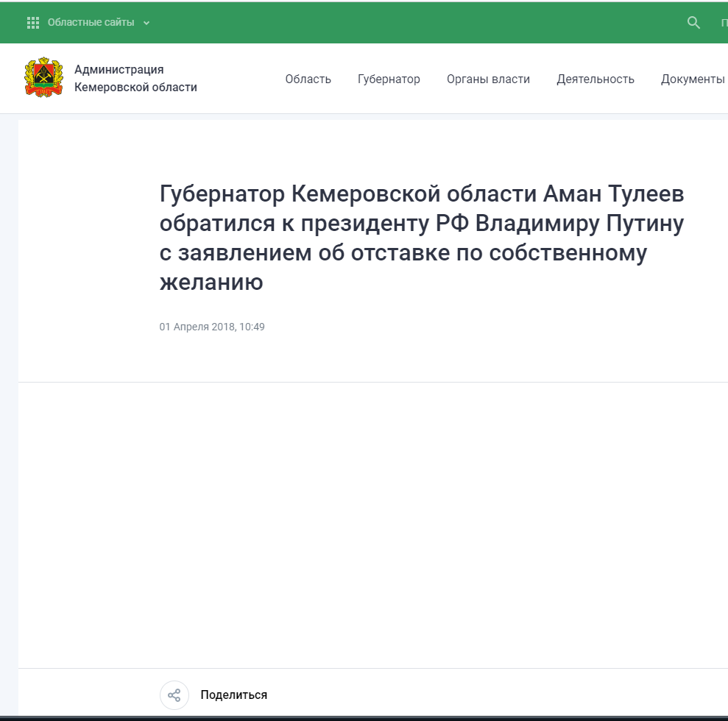Click the dotted grid app-launcher icon
This screenshot has width=728, height=721.
pyautogui.click(x=32, y=22)
